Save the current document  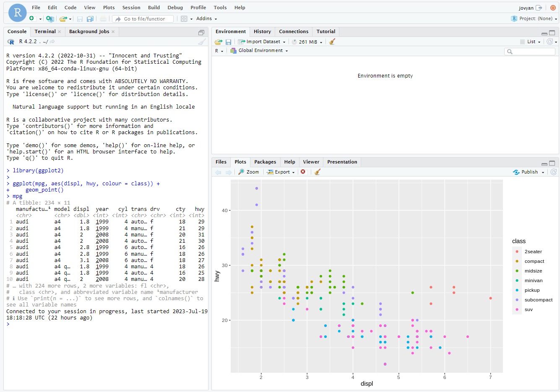(80, 18)
